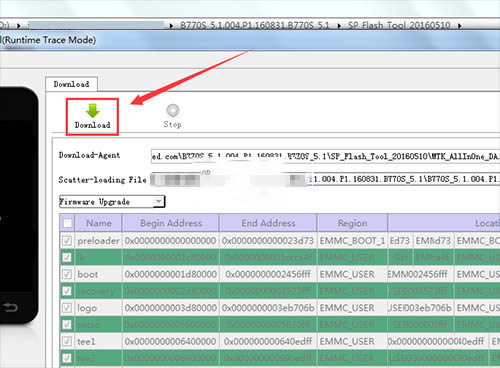Viewport: 500px width, 368px height.
Task: Expand the arrow after SP_Flash_Tool_20160510 breadcrumb
Action: (460, 26)
